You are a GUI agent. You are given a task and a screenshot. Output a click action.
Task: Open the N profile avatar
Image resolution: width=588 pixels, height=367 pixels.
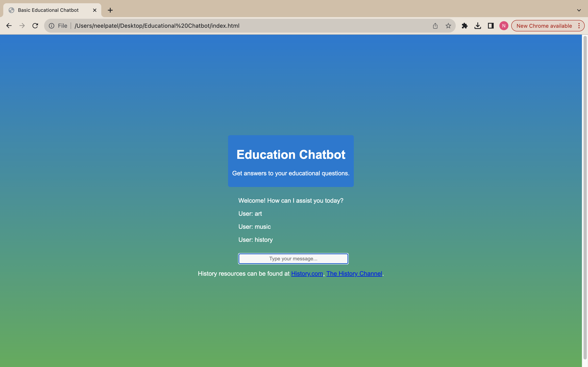(503, 25)
